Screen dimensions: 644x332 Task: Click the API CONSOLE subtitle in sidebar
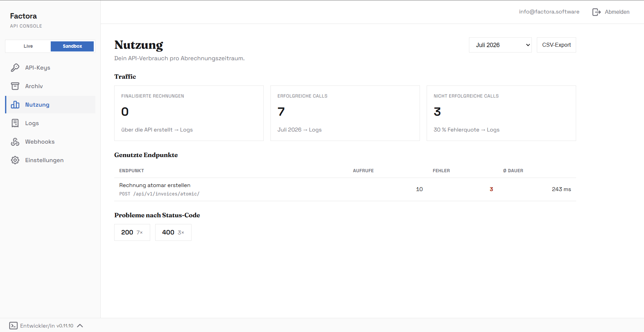[26, 26]
